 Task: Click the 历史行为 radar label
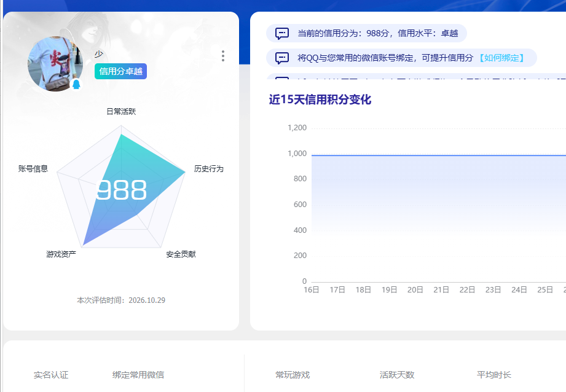click(209, 168)
